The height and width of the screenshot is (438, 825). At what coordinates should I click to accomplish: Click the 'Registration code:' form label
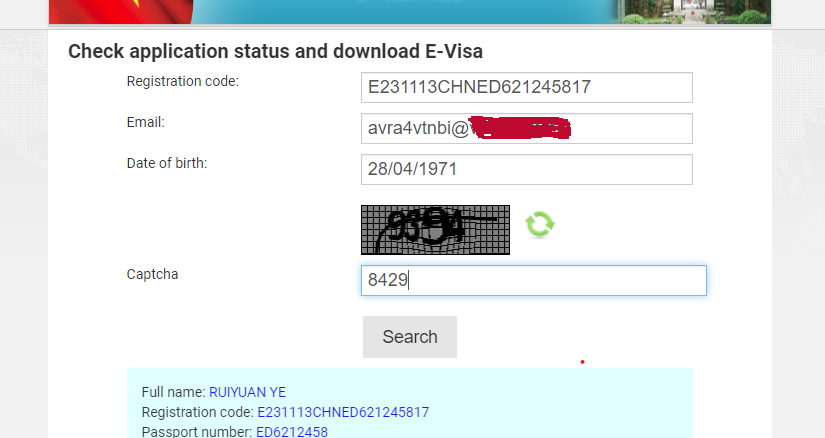click(x=183, y=81)
